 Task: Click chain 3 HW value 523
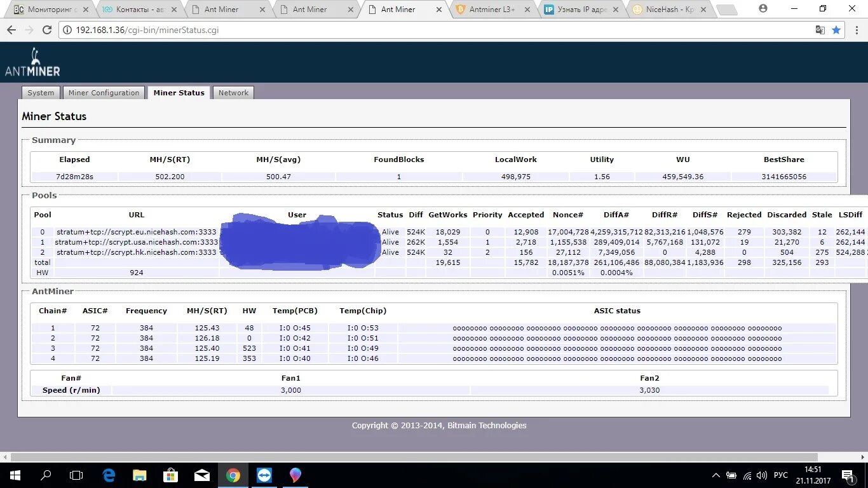pos(249,348)
